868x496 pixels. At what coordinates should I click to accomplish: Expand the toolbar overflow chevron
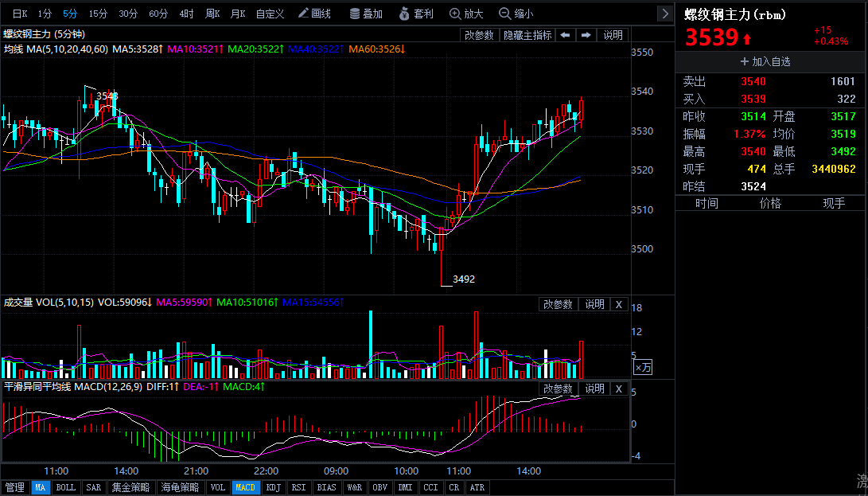pyautogui.click(x=664, y=14)
